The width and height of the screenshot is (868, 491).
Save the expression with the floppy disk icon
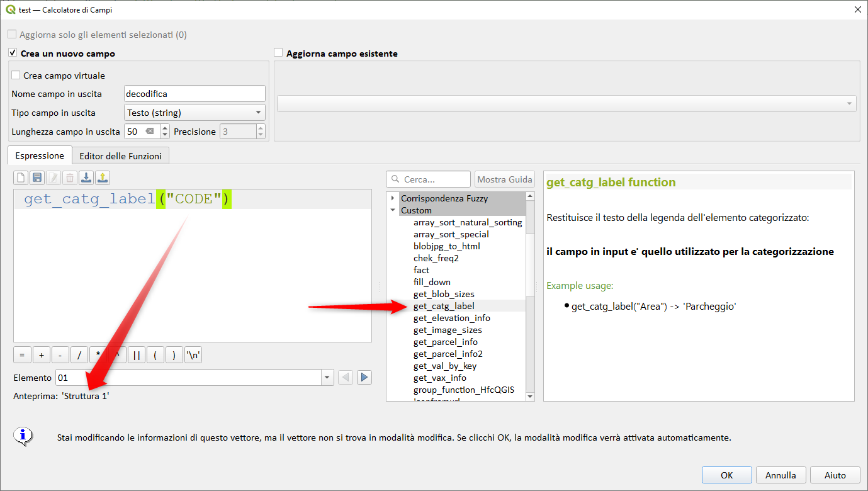click(x=37, y=178)
